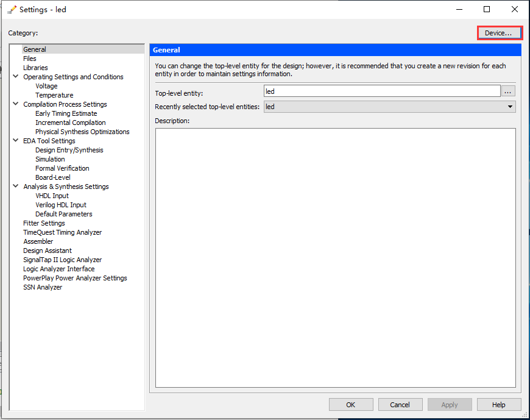Collapse Compilation Process Settings node
The width and height of the screenshot is (530, 420).
click(x=16, y=104)
